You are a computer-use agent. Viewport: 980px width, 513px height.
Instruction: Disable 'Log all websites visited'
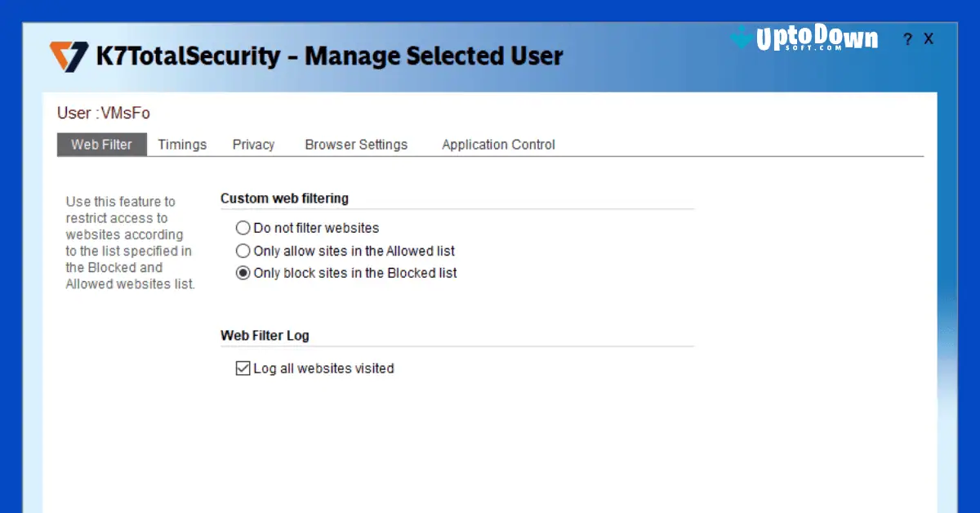tap(243, 368)
